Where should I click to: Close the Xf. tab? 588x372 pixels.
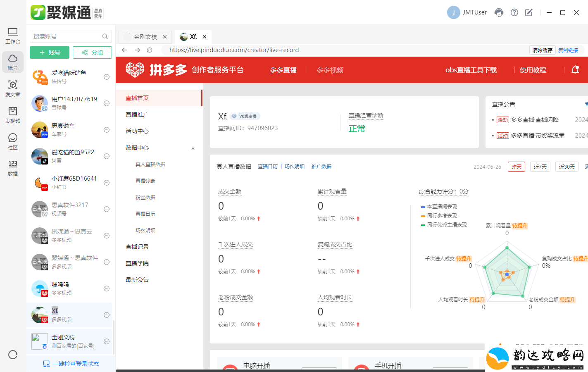205,37
